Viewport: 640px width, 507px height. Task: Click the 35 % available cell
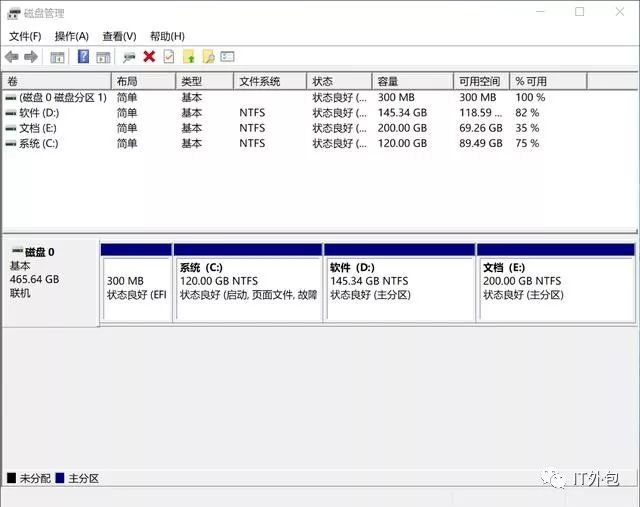pyautogui.click(x=527, y=128)
